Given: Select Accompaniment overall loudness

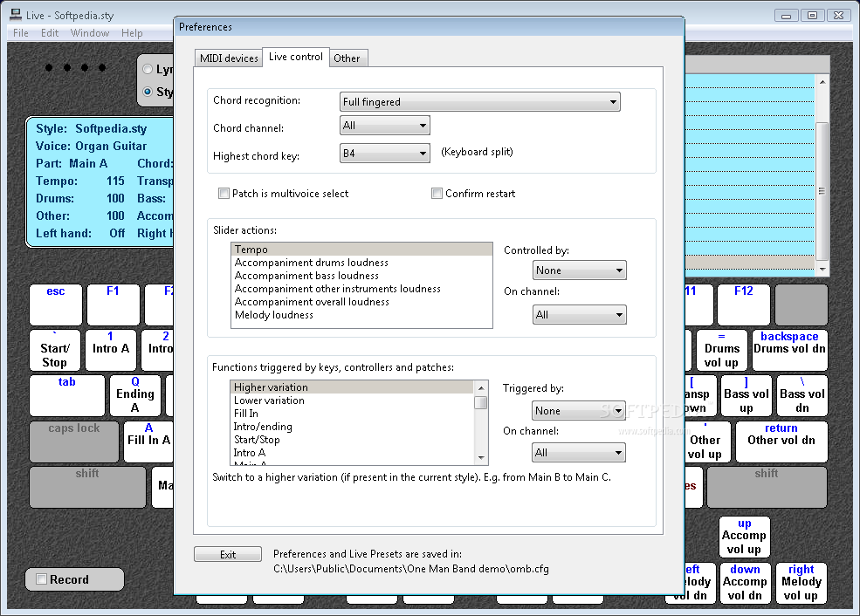Looking at the screenshot, I should click(x=361, y=302).
